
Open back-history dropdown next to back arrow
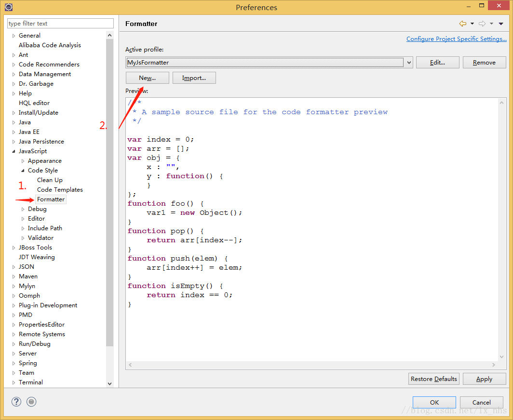471,23
